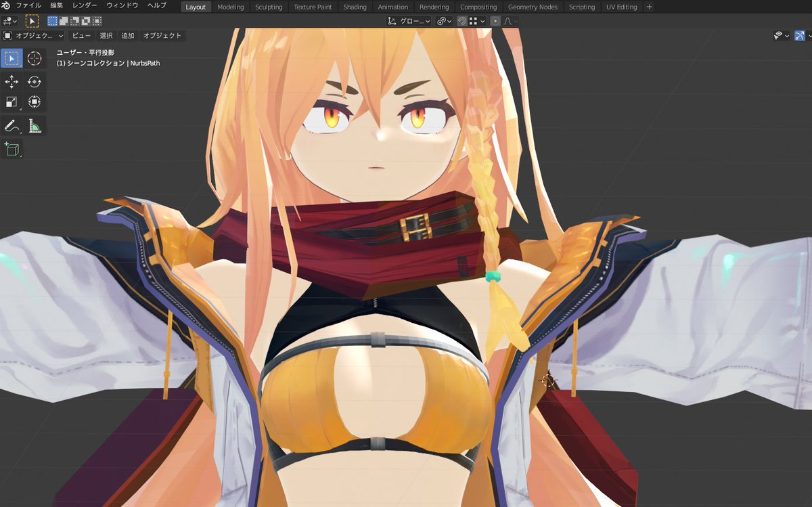This screenshot has height=507, width=812.
Task: Open pivot point dropdown
Action: pyautogui.click(x=444, y=21)
